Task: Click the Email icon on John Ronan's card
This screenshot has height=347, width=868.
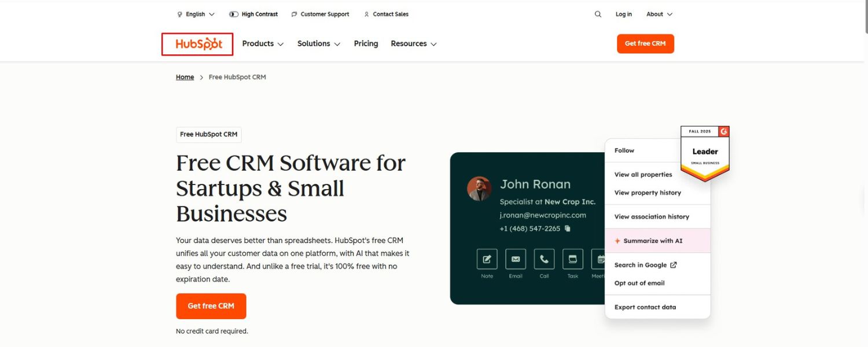Action: [x=516, y=259]
